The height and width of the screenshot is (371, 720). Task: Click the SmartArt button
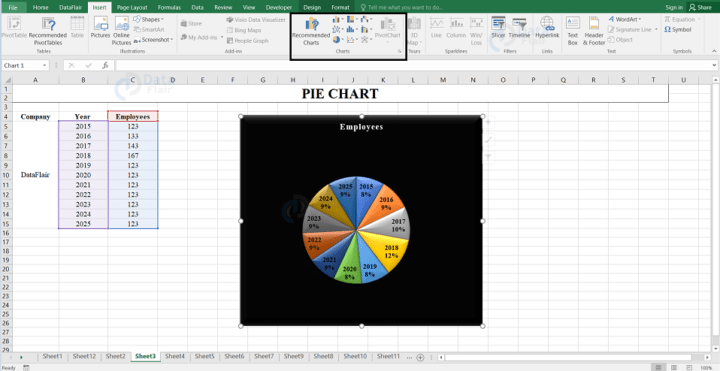pos(149,29)
